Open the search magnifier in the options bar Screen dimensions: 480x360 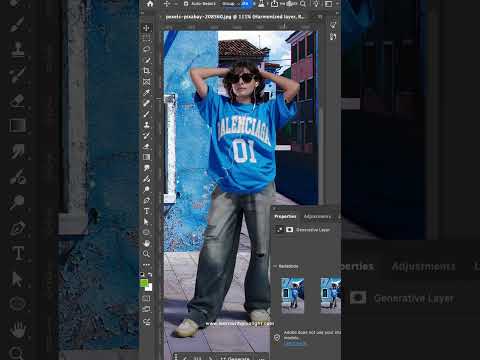303,4
